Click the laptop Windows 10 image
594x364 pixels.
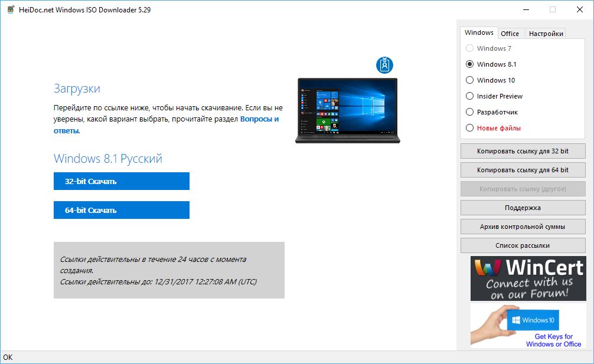[347, 110]
